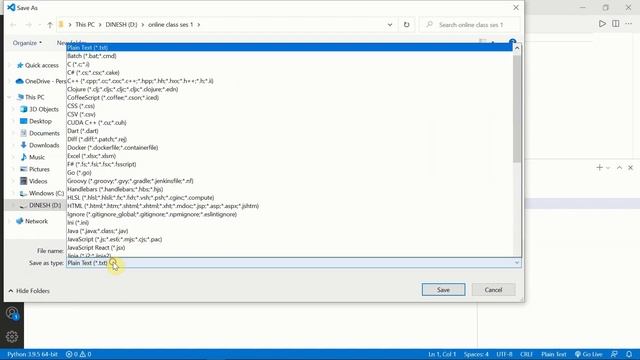The width and height of the screenshot is (640, 360).
Task: Select the Diff file type entry
Action: 289,139
